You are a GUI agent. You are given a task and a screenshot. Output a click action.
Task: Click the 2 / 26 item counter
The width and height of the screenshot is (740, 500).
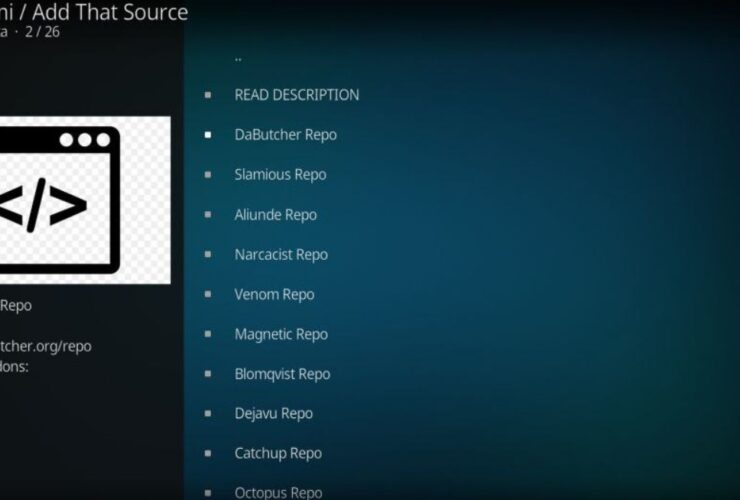click(42, 32)
